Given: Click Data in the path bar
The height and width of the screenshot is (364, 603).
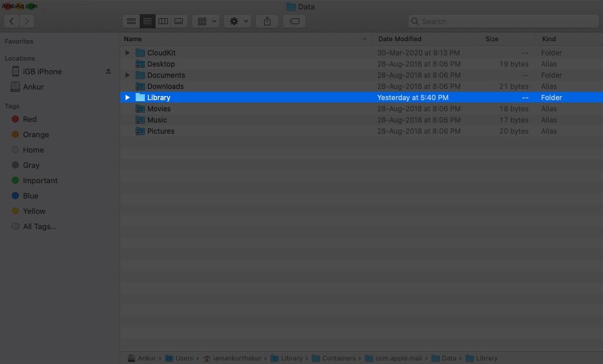Looking at the screenshot, I should [x=444, y=358].
